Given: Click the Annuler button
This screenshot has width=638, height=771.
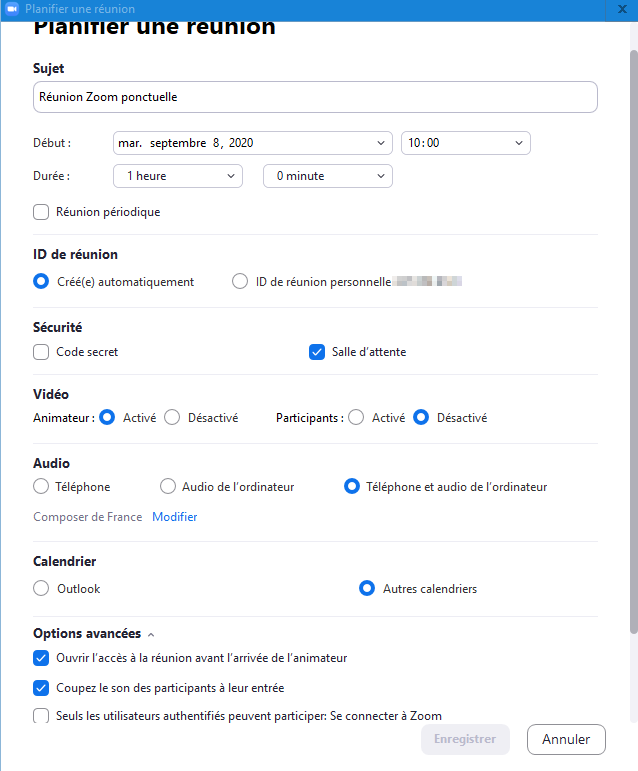Looking at the screenshot, I should pyautogui.click(x=565, y=740).
